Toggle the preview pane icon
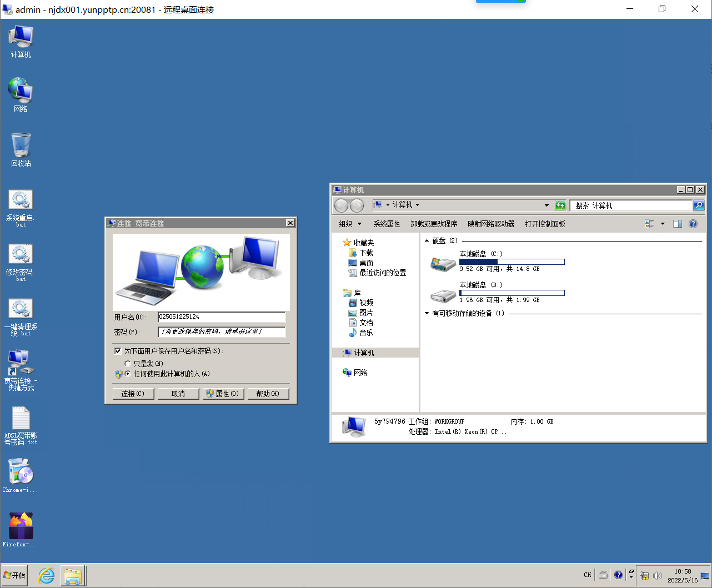Screen dimensions: 712x588 pyautogui.click(x=677, y=224)
